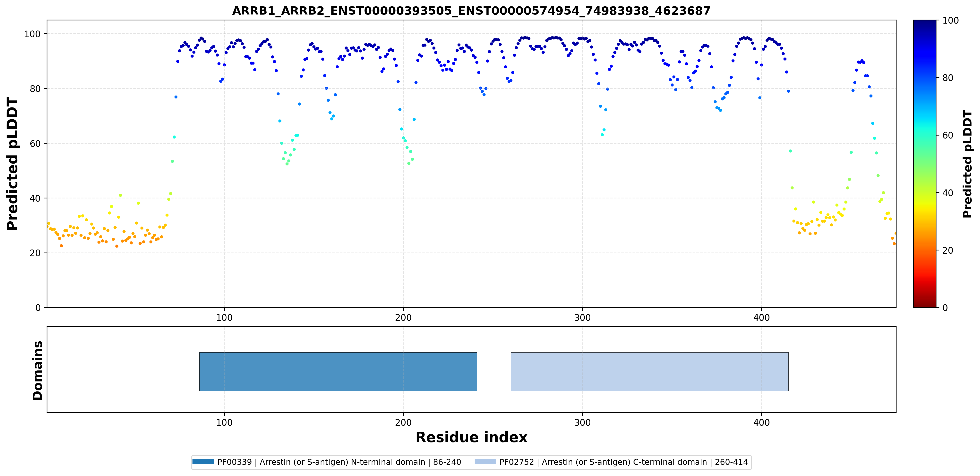Click the dark blue PF00339 legend swatch
The width and height of the screenshot is (980, 476).
203,462
